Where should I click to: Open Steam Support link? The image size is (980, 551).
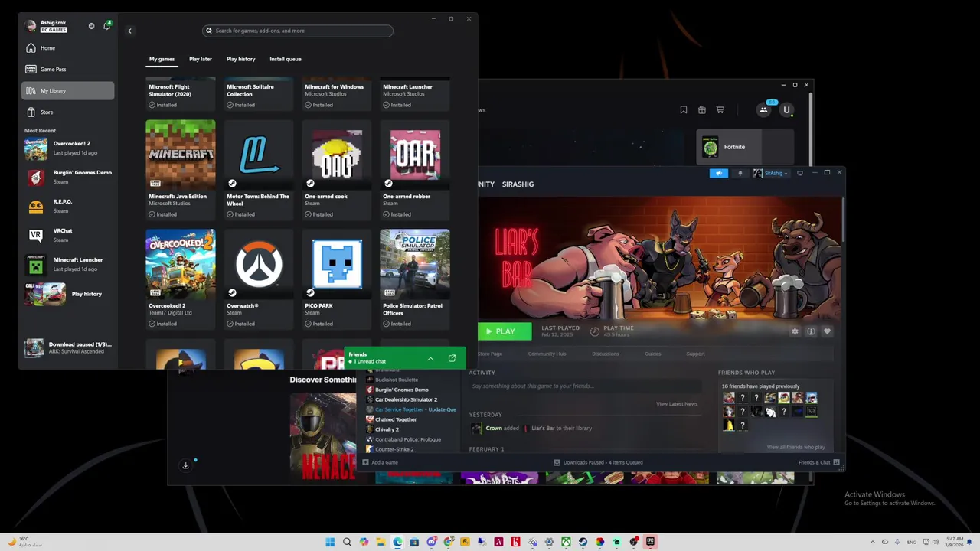695,354
